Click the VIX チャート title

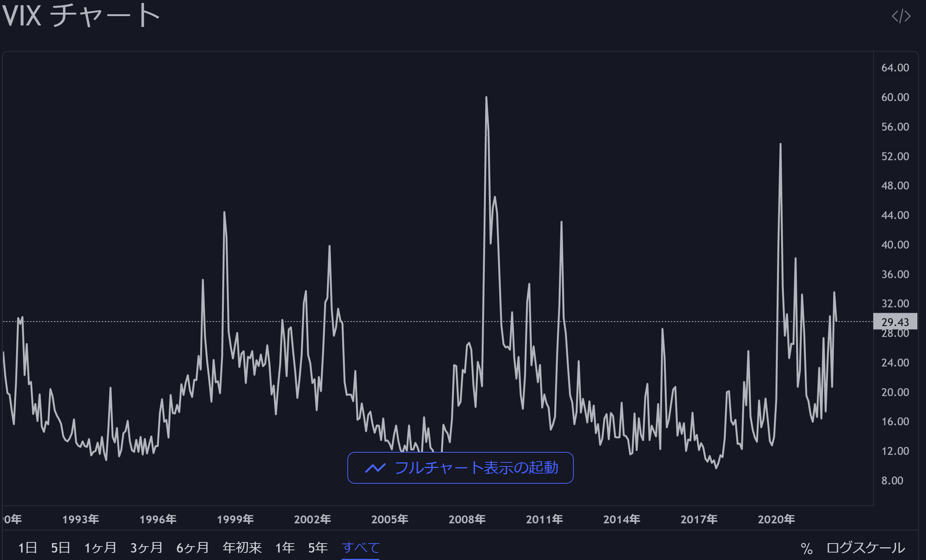point(81,16)
